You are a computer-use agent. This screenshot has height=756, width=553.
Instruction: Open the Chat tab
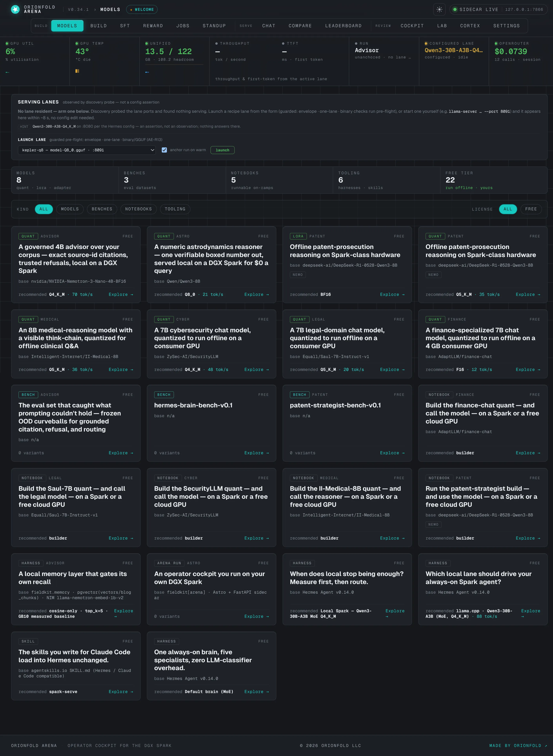tap(269, 26)
